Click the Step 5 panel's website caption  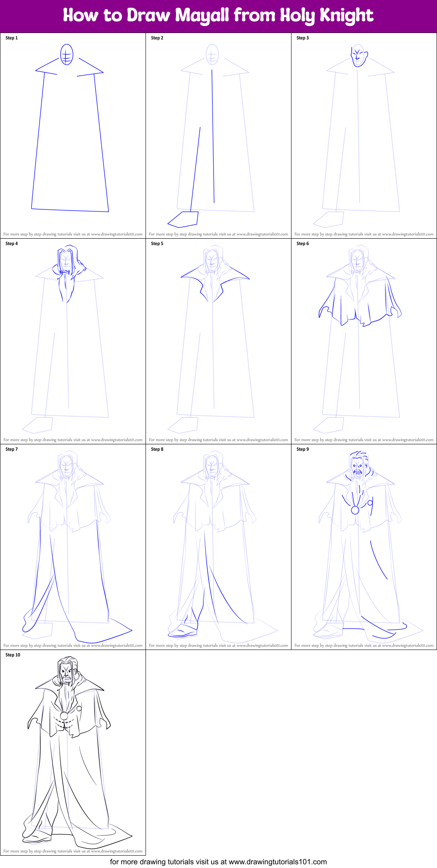point(218,440)
